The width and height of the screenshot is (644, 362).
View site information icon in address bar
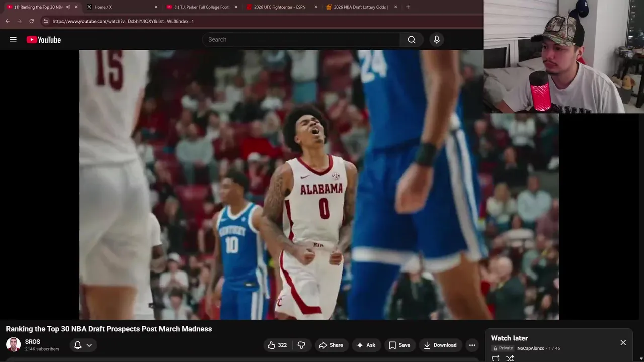pos(46,21)
